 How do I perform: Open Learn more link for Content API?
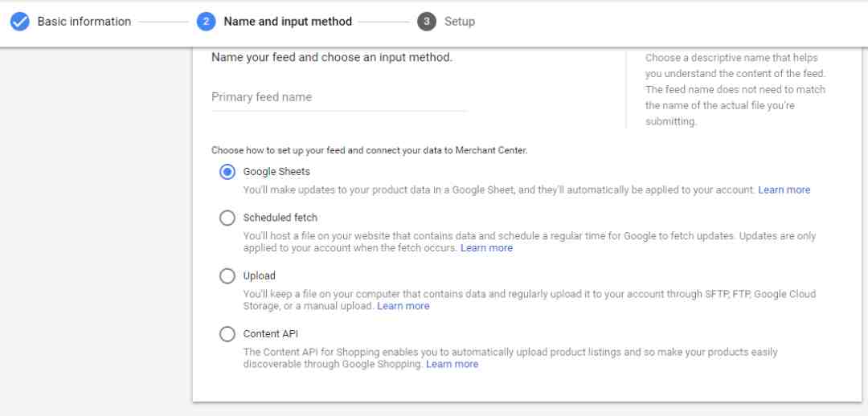coord(452,364)
